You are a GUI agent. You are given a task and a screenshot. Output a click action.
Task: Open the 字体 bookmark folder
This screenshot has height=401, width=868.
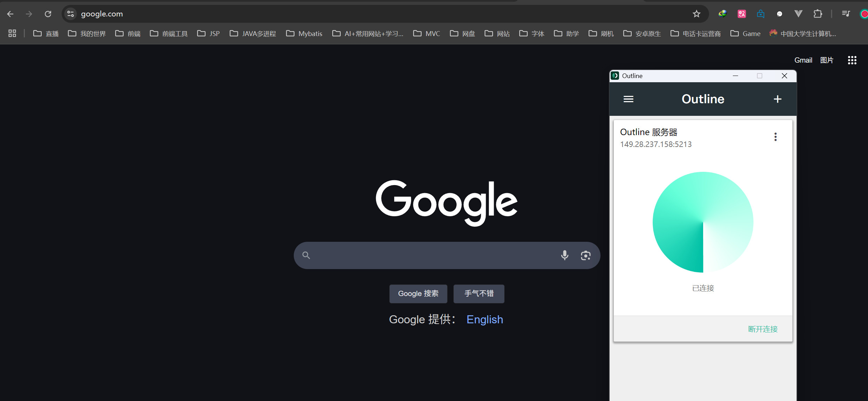(x=532, y=34)
